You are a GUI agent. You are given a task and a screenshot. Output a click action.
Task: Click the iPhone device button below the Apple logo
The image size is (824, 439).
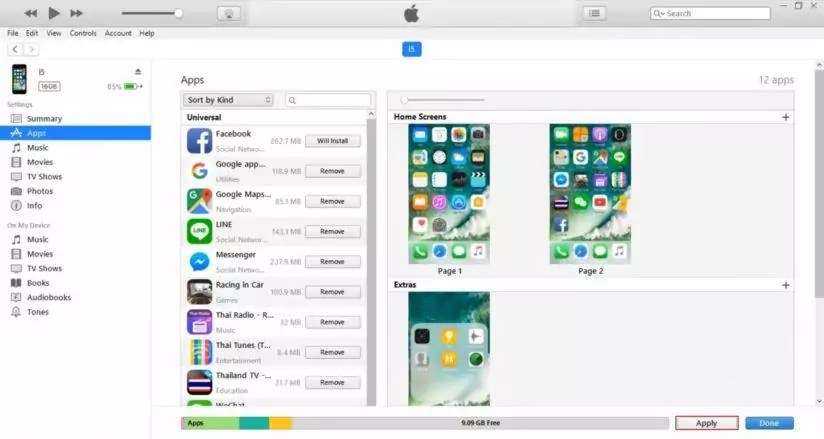tap(411, 49)
